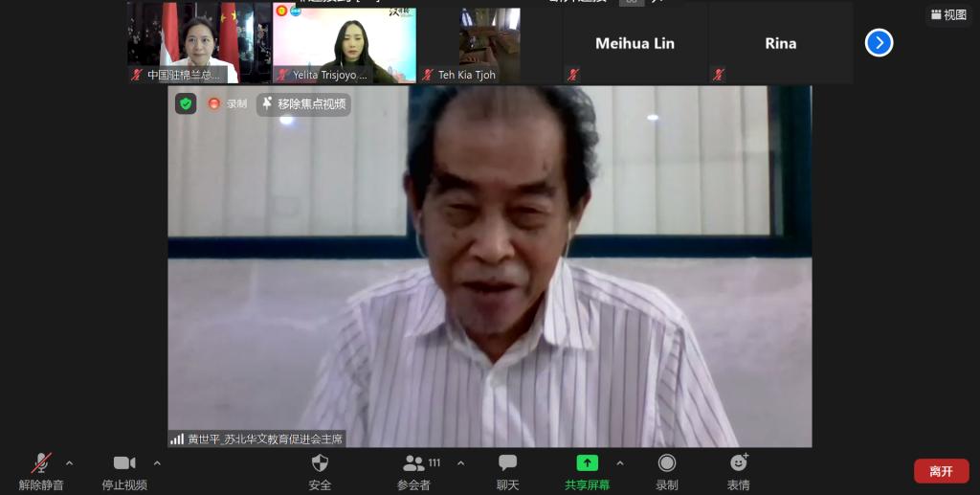Click the green security shield icon

coord(186,103)
